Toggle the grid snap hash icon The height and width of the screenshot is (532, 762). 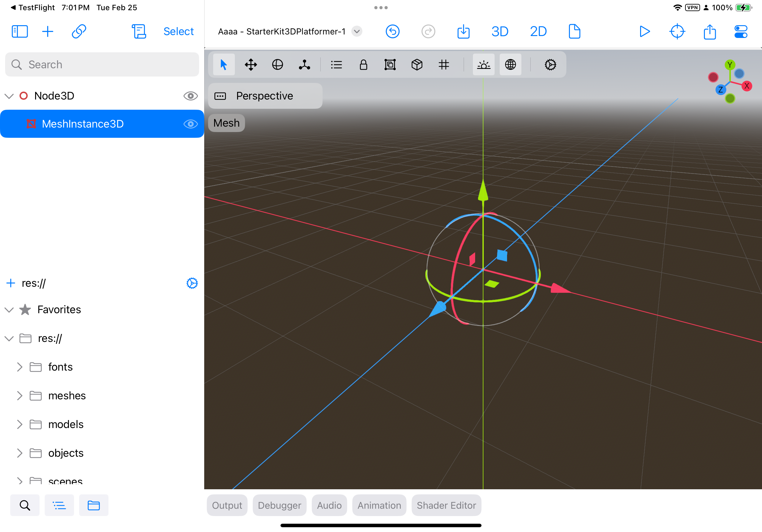pos(444,64)
